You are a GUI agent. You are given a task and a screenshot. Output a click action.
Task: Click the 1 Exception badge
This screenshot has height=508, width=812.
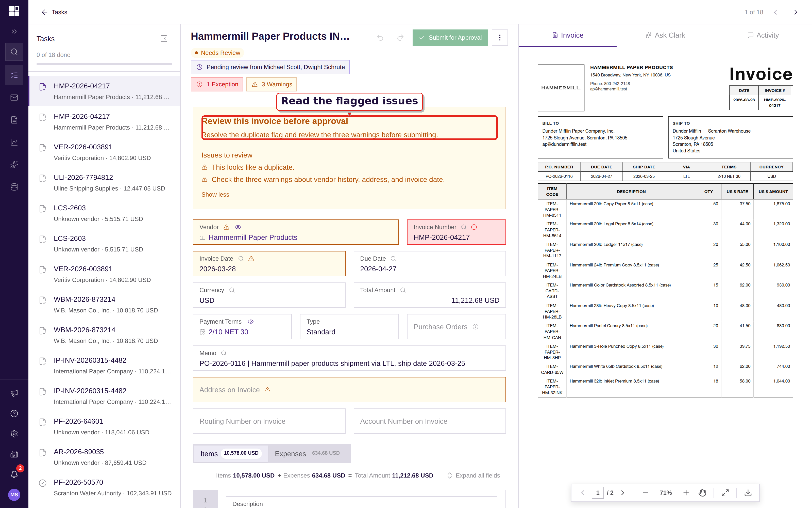tap(217, 84)
